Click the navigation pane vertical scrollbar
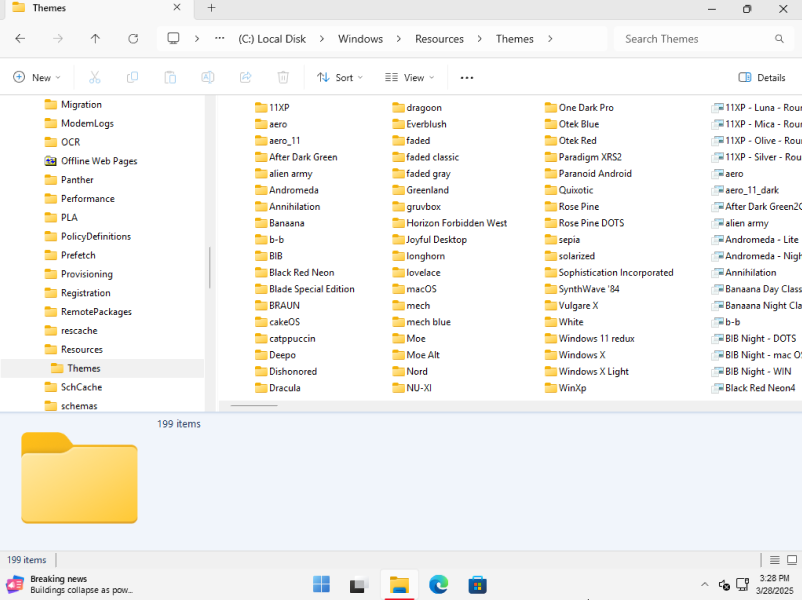Image resolution: width=802 pixels, height=600 pixels. tap(209, 269)
